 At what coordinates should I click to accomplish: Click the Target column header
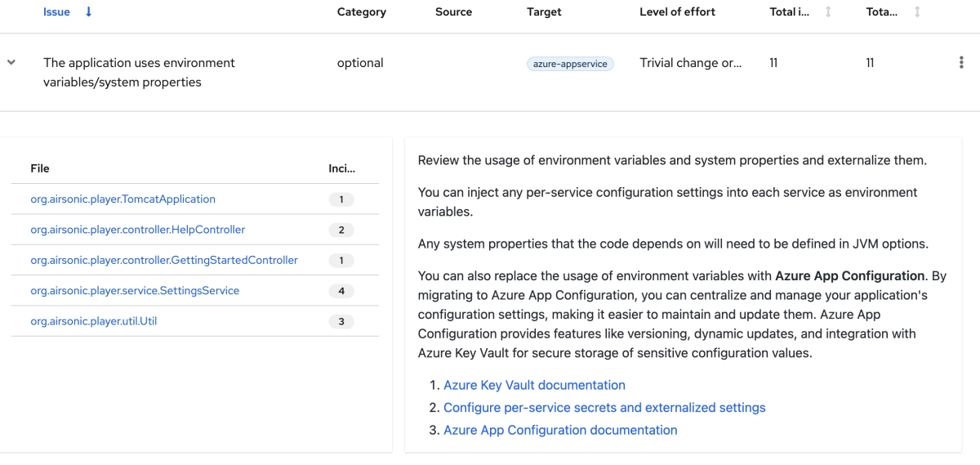(544, 12)
